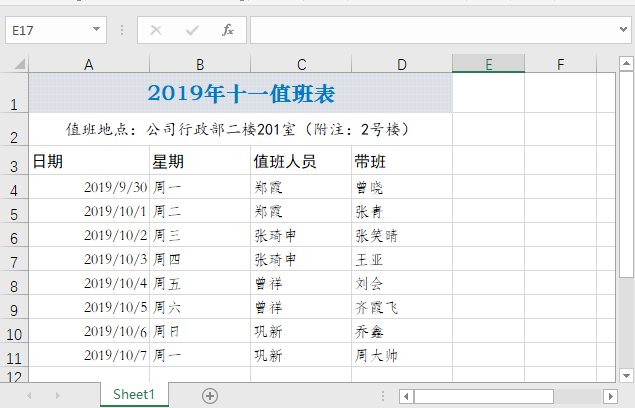Viewport: 635px width, 408px height.
Task: Click the horizontal scrollbar left arrow
Action: click(407, 396)
